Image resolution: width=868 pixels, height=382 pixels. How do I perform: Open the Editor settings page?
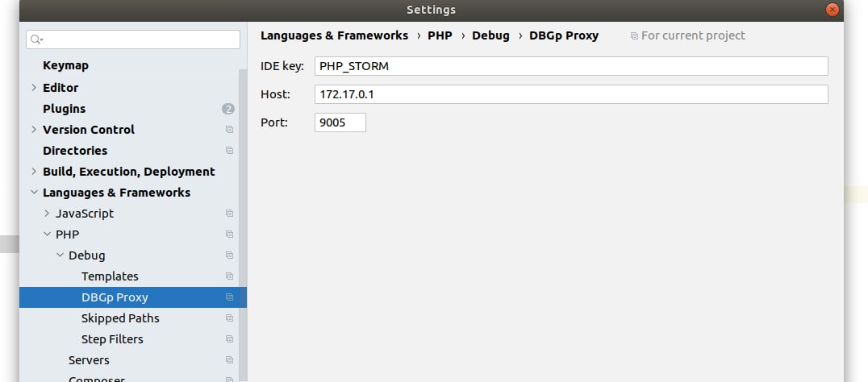tap(61, 87)
